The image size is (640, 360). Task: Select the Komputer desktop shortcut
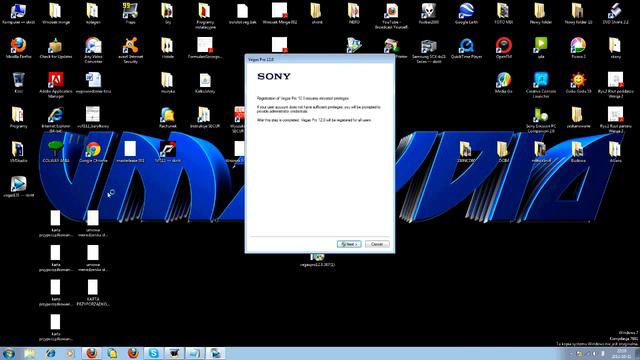[x=18, y=13]
